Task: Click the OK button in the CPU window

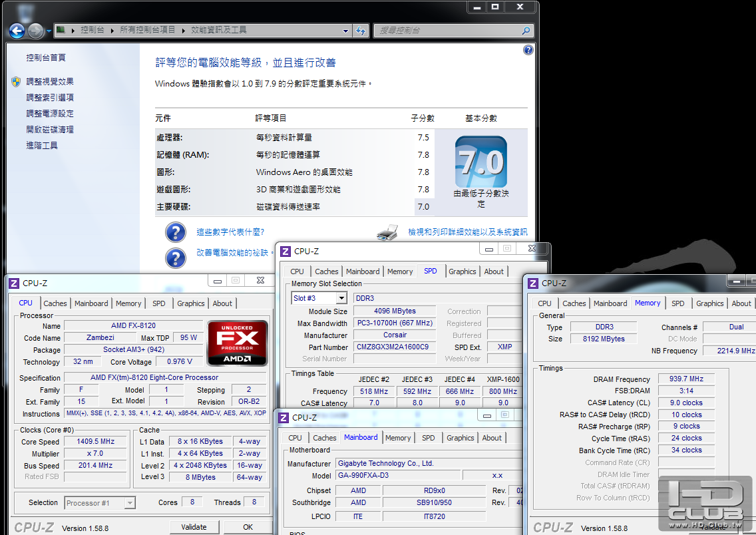Action: [x=248, y=527]
